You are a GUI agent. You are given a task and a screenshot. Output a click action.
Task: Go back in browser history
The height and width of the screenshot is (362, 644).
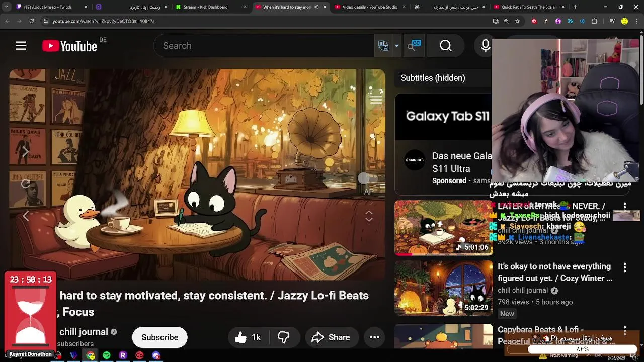tap(8, 21)
